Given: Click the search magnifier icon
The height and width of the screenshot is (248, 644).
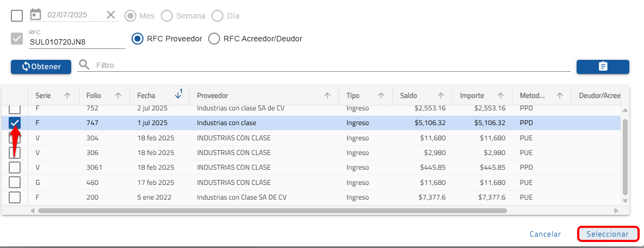Looking at the screenshot, I should [84, 65].
